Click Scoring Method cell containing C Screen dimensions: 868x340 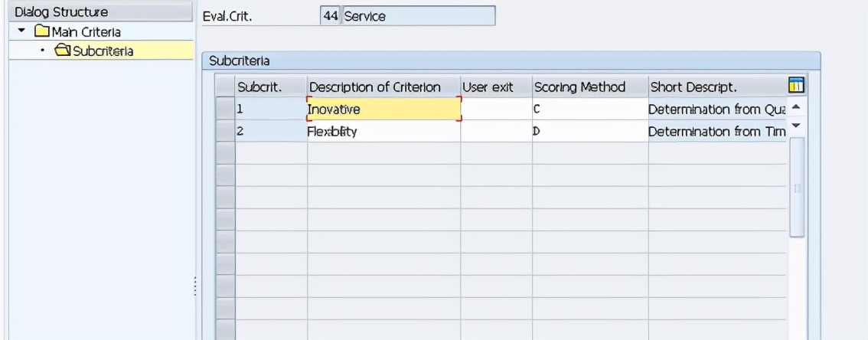pos(589,110)
